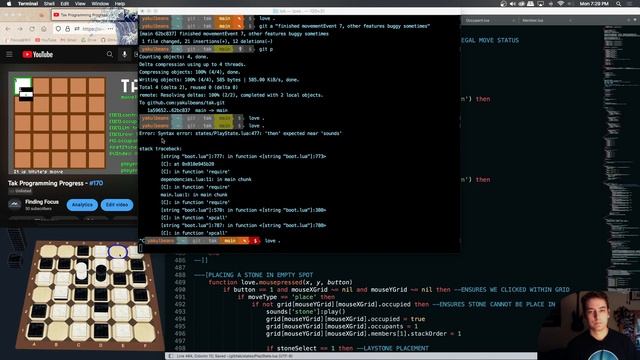This screenshot has height=360, width=640.
Task: Click 'main.lua:1: in main chunk' traceback line
Action: coord(194,195)
